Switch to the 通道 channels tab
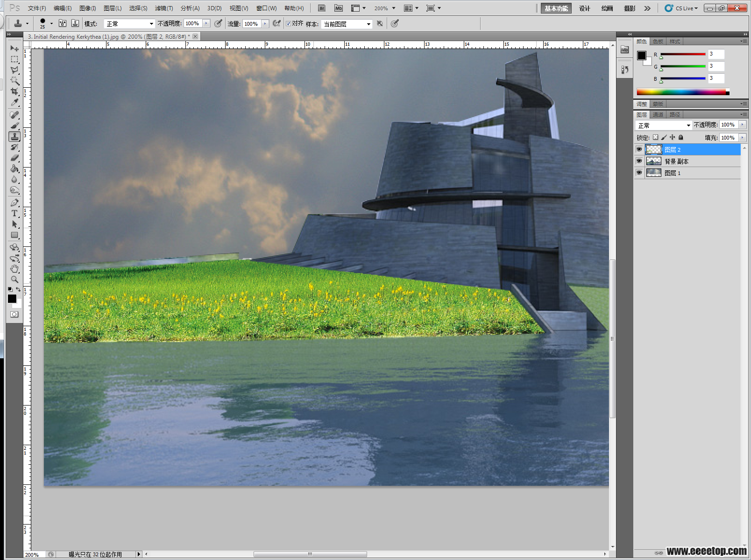The width and height of the screenshot is (751, 560). [658, 114]
